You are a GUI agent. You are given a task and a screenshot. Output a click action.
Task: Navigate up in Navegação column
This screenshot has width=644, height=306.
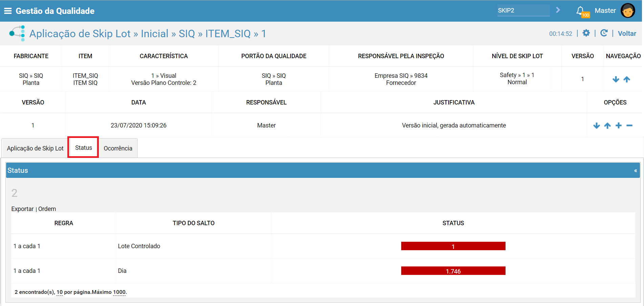627,79
